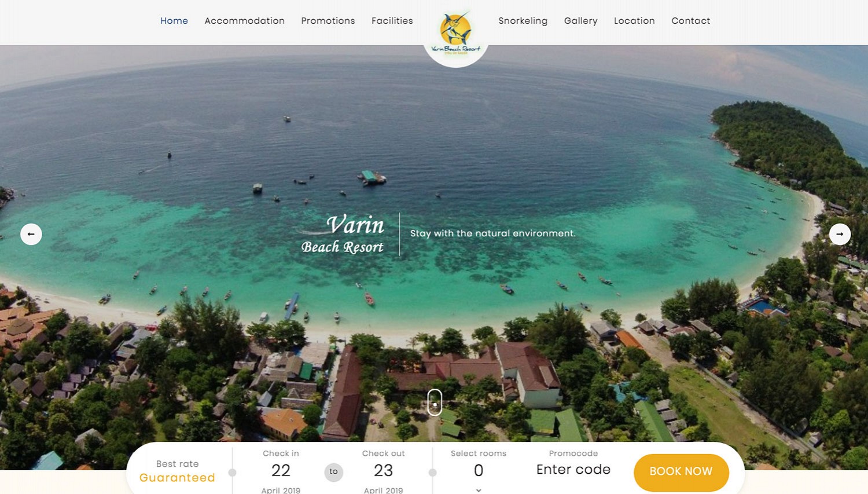Open the Gallery menu item
Viewport: 868px width, 494px height.
click(x=581, y=21)
